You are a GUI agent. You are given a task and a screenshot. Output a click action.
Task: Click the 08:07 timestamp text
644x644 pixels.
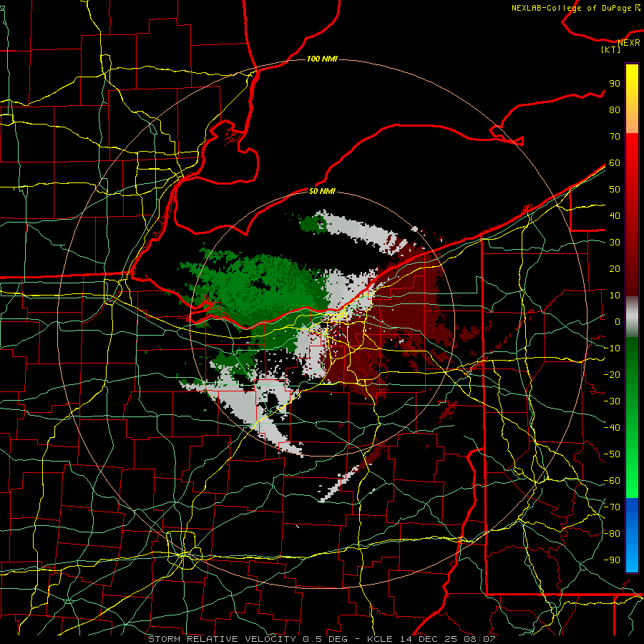pyautogui.click(x=479, y=639)
